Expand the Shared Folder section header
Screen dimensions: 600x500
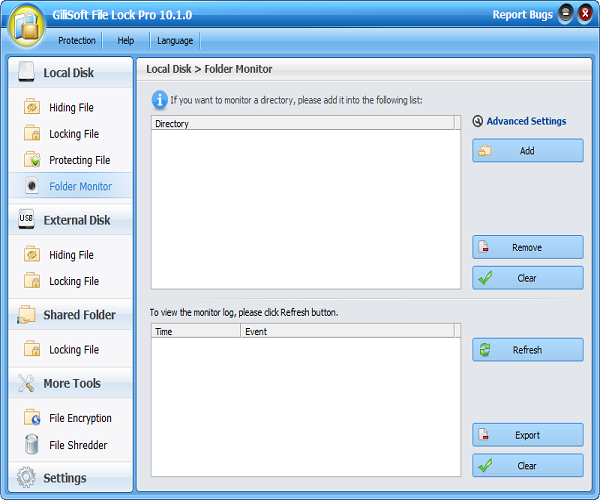click(x=70, y=314)
